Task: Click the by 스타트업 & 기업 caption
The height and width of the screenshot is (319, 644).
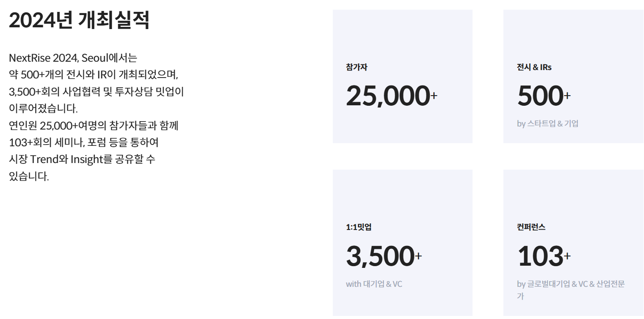Action: pos(547,123)
